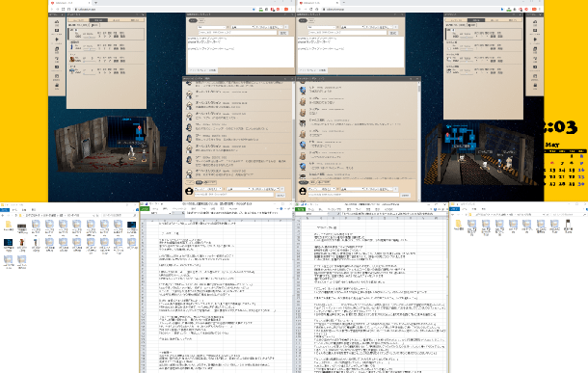This screenshot has width=588, height=373.
Task: Open the first dropdown in left chat palette
Action: 212,27
